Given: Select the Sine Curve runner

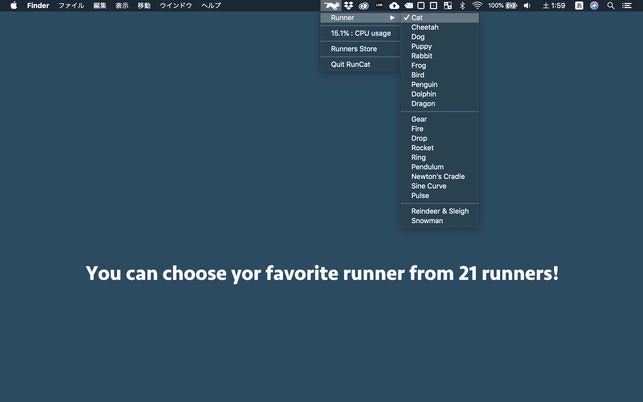Looking at the screenshot, I should [440, 186].
